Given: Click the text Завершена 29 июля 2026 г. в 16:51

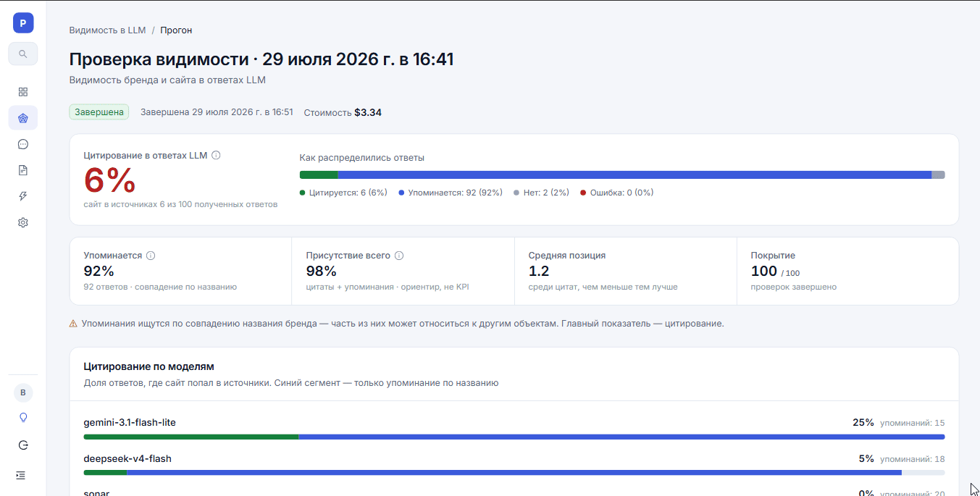Looking at the screenshot, I should click(217, 112).
